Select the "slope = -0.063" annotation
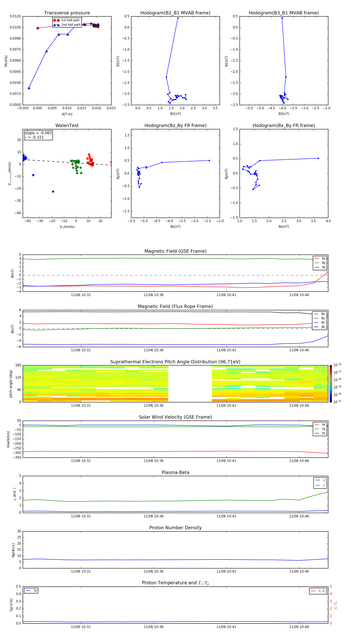Viewport: 351px width, 644px height. coord(38,133)
